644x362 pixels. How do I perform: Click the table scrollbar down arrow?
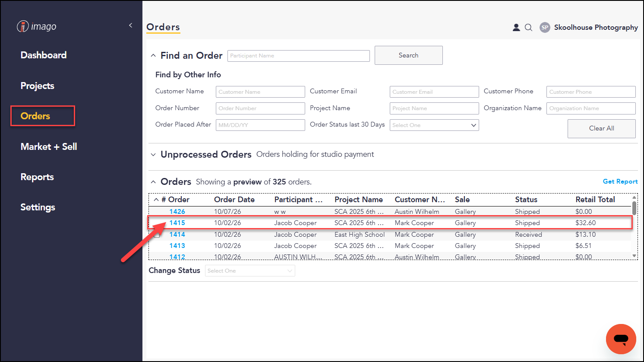pos(634,256)
